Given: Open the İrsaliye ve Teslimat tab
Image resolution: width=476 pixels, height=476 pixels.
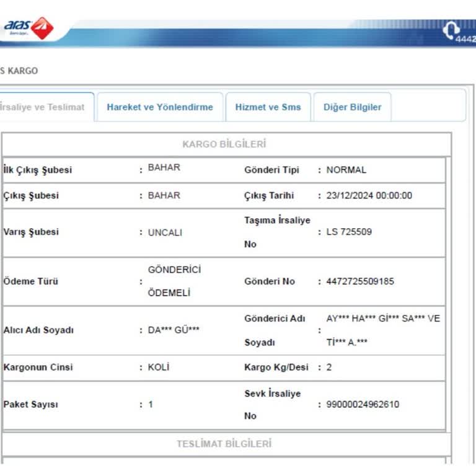Looking at the screenshot, I should pos(42,107).
